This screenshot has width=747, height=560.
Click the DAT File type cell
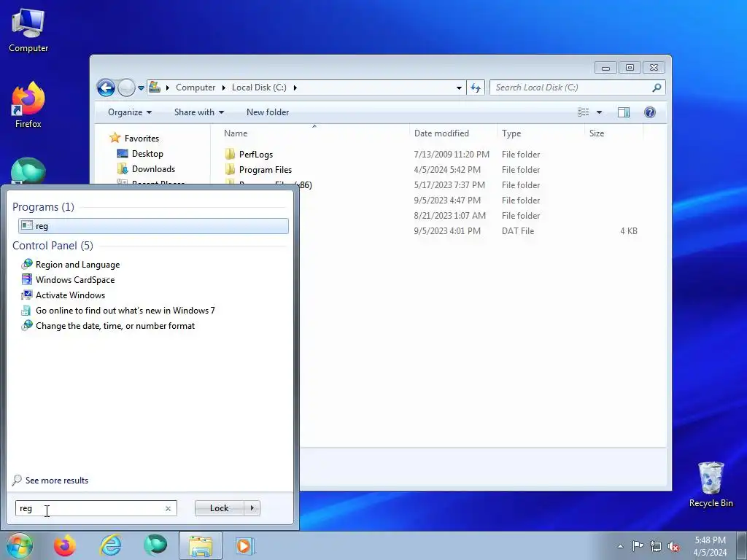518,231
